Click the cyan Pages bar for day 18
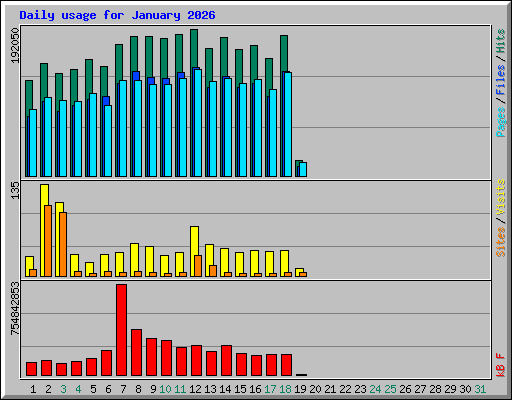The height and width of the screenshot is (400, 512). (288, 124)
